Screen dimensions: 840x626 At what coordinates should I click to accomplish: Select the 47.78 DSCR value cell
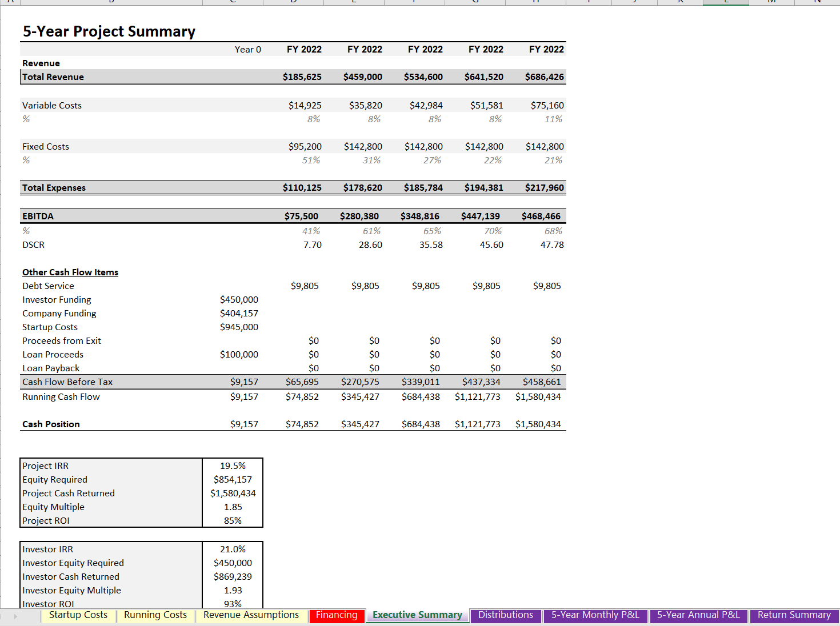552,245
